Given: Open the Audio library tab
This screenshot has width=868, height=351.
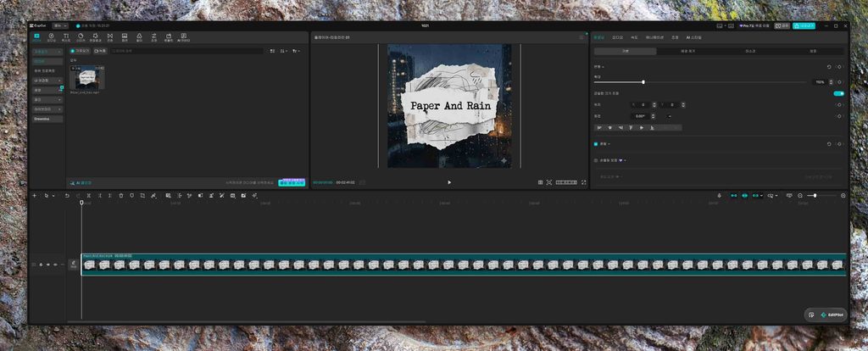Looking at the screenshot, I should pos(52,37).
